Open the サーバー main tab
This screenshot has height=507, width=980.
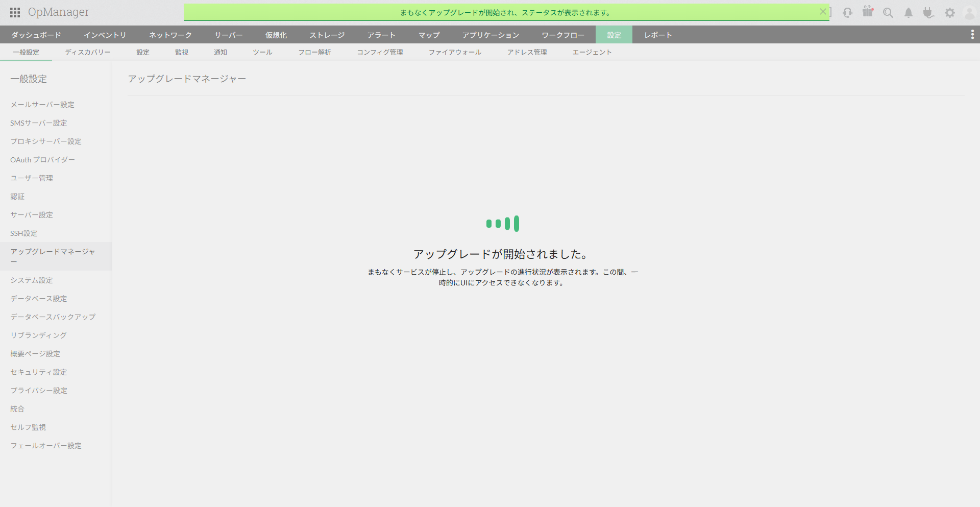click(229, 35)
